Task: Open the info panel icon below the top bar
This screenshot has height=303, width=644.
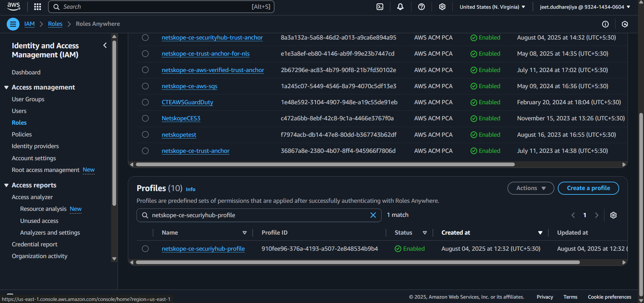Action: click(605, 24)
